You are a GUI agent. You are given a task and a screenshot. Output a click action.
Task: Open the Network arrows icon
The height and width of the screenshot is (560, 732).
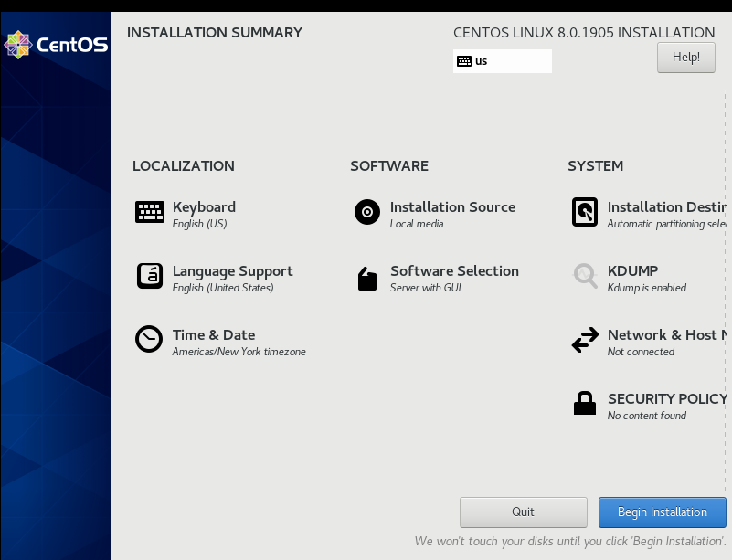585,339
